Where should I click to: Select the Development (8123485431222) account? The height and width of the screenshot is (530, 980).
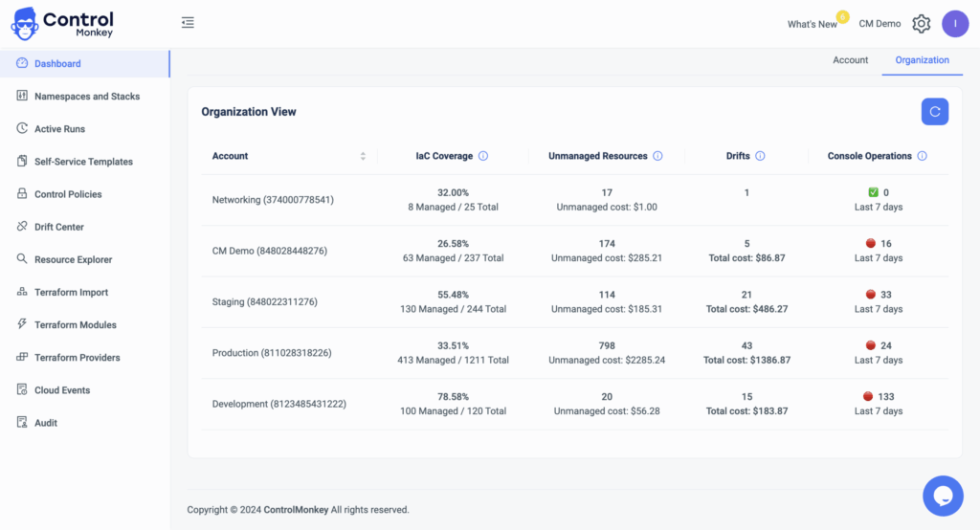click(278, 404)
